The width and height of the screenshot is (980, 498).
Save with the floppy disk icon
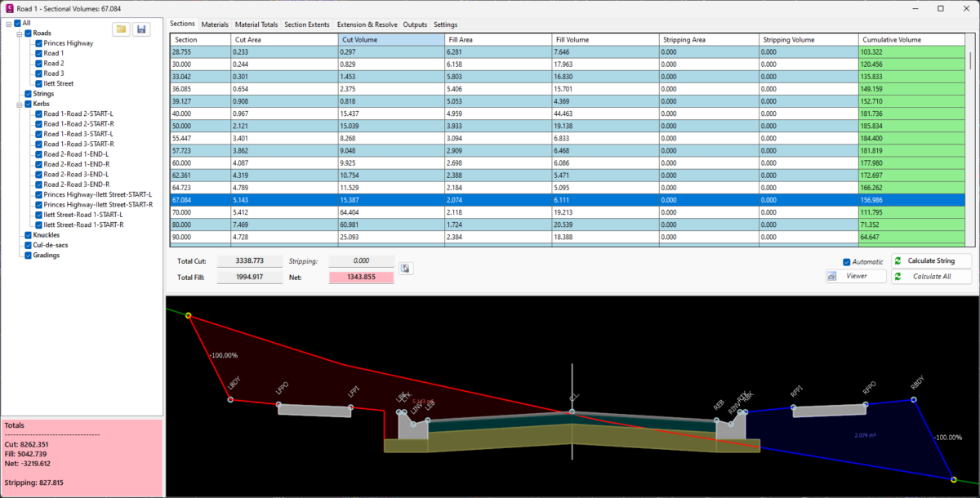tap(141, 29)
